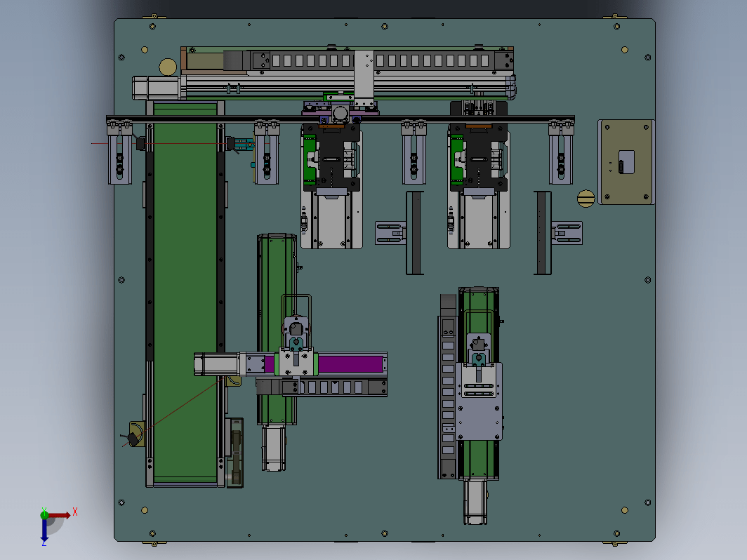
Task: Click the green Y axis dot of triad
Action: click(44, 514)
